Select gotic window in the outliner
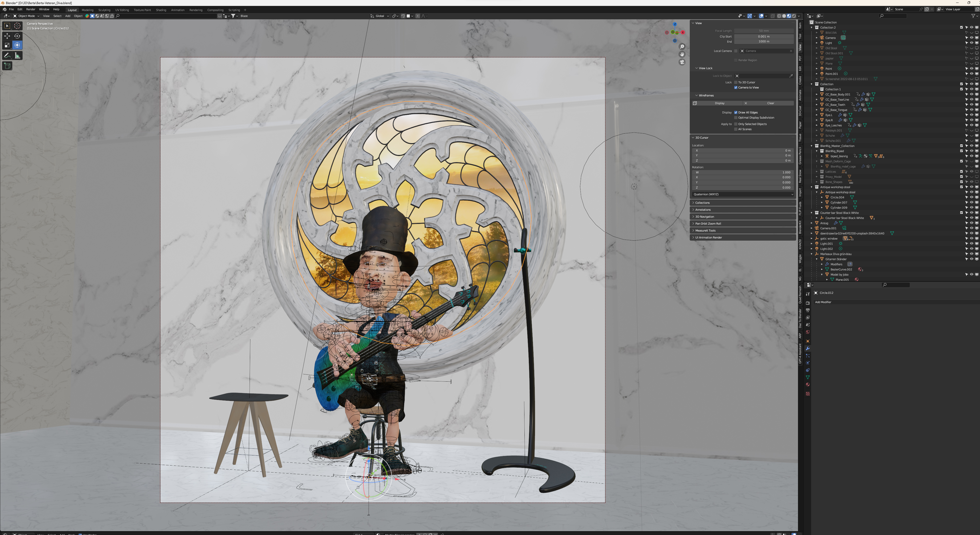Viewport: 980px width, 535px height. point(829,239)
